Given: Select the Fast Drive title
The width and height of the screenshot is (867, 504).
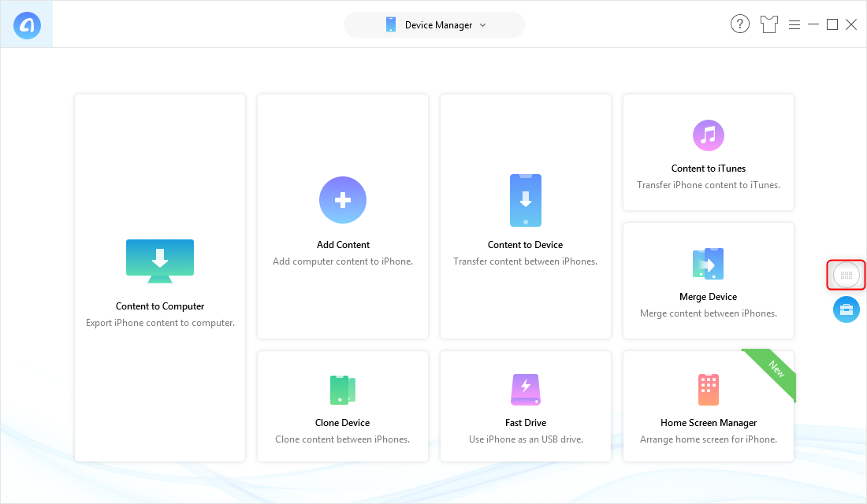Looking at the screenshot, I should pos(525,423).
